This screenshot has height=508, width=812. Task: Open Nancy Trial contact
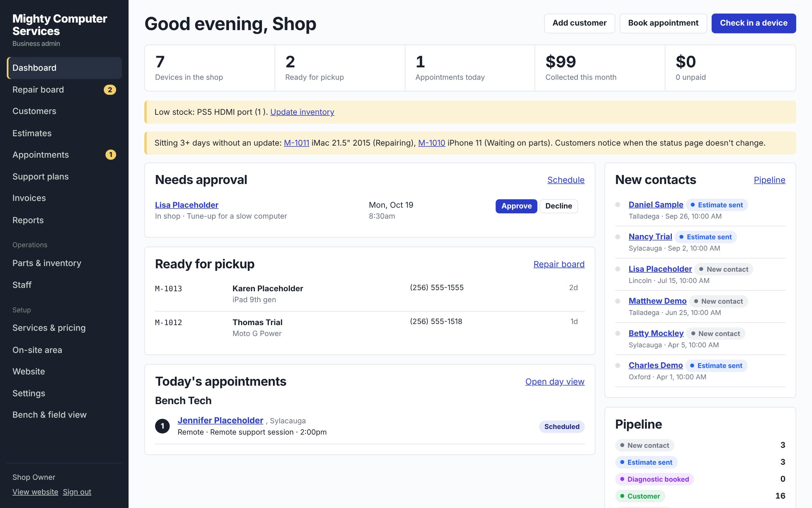(650, 237)
